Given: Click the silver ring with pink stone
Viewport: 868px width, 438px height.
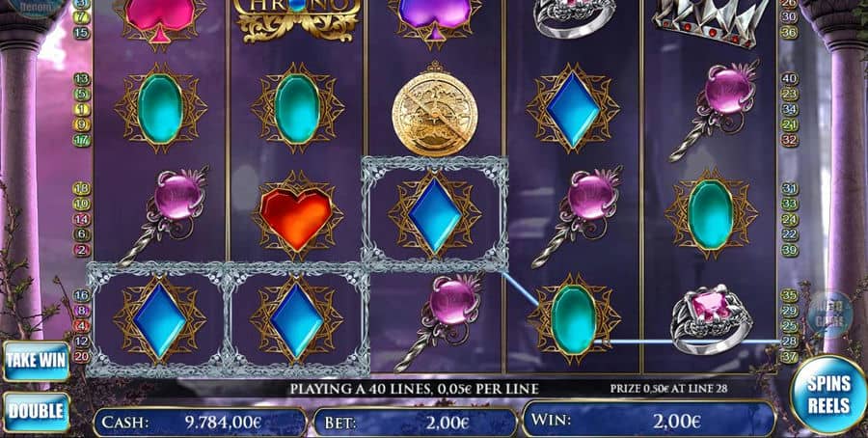Looking at the screenshot, I should pos(712,319).
